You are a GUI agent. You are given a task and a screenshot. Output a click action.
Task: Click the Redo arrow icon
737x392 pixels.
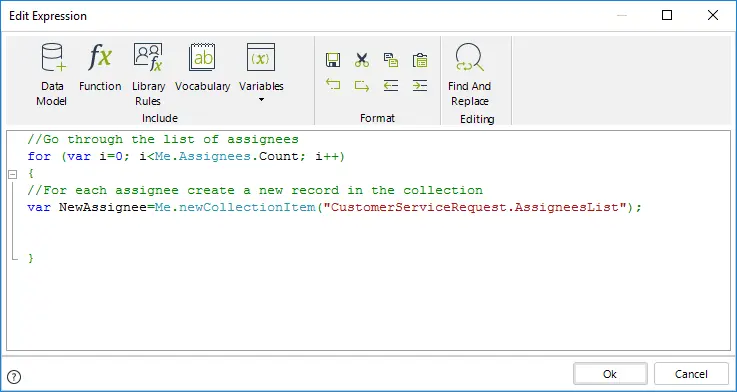pyautogui.click(x=362, y=85)
